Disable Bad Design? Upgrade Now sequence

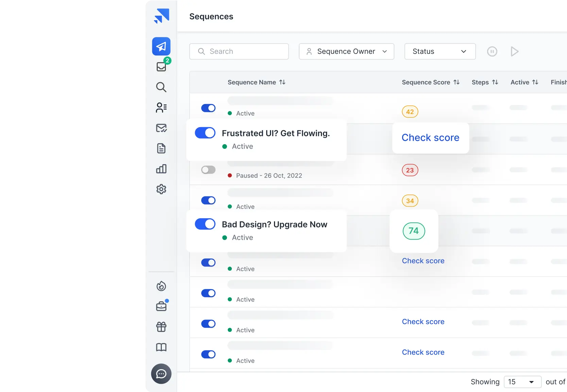205,224
